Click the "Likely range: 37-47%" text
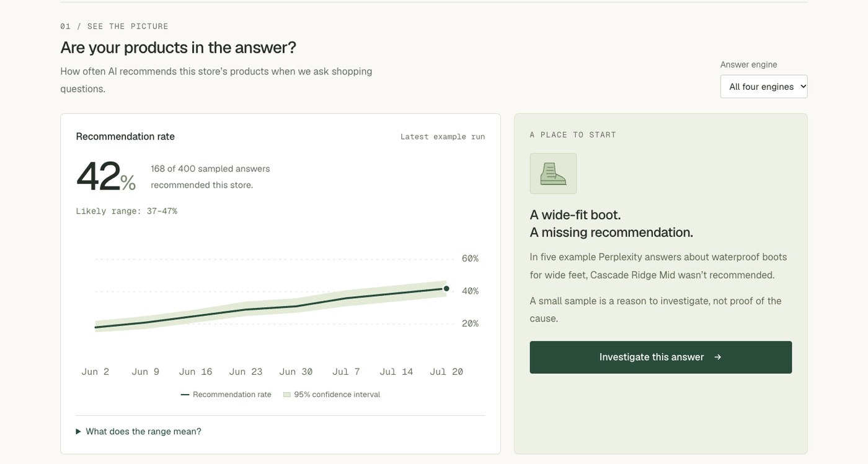 (x=126, y=211)
